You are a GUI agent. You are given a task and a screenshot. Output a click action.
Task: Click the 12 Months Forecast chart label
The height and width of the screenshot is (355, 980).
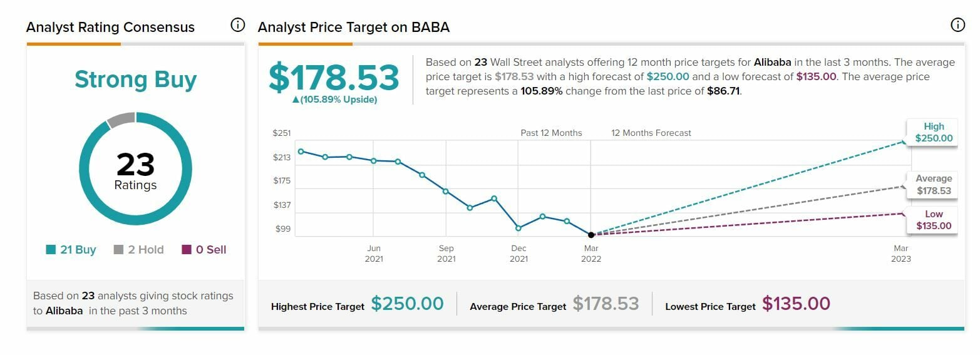pos(651,133)
